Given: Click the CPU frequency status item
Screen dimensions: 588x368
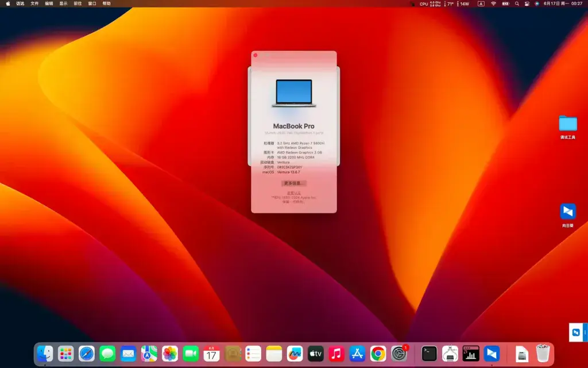Looking at the screenshot, I should click(x=430, y=4).
